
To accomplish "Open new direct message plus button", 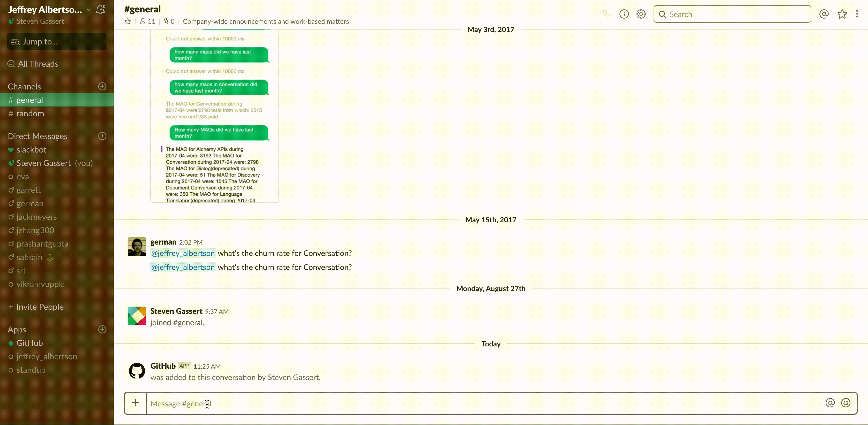I will coord(102,136).
